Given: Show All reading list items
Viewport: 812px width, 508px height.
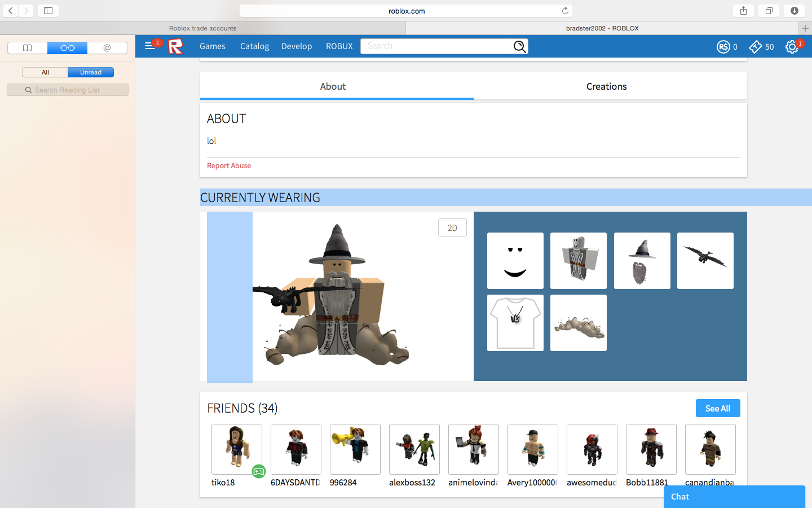Looking at the screenshot, I should (x=45, y=72).
